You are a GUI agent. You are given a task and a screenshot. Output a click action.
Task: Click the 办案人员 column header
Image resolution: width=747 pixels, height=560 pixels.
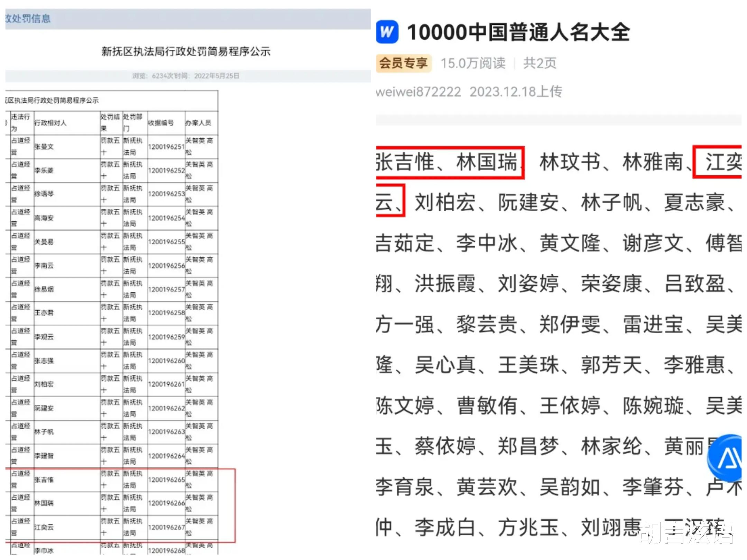198,123
